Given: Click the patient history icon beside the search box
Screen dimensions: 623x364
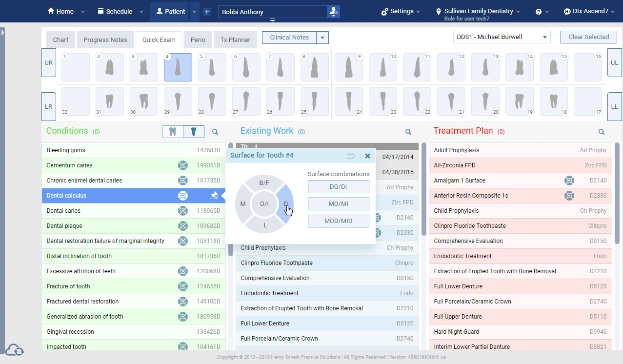Looking at the screenshot, I should pos(334,11).
